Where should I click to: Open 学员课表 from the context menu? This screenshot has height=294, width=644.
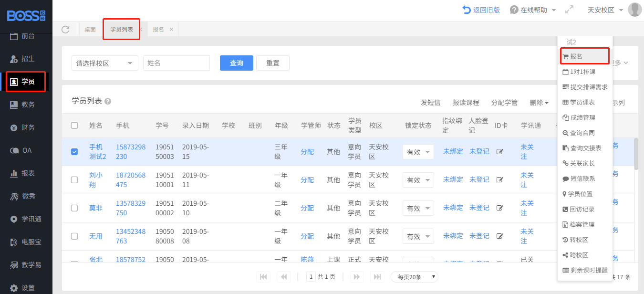pos(585,102)
